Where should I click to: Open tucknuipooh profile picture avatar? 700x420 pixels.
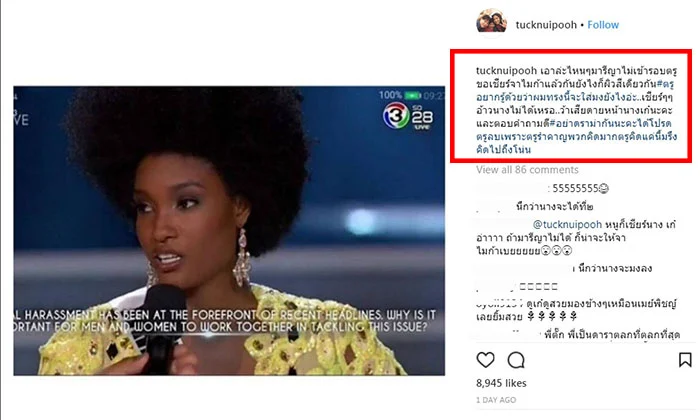491,22
